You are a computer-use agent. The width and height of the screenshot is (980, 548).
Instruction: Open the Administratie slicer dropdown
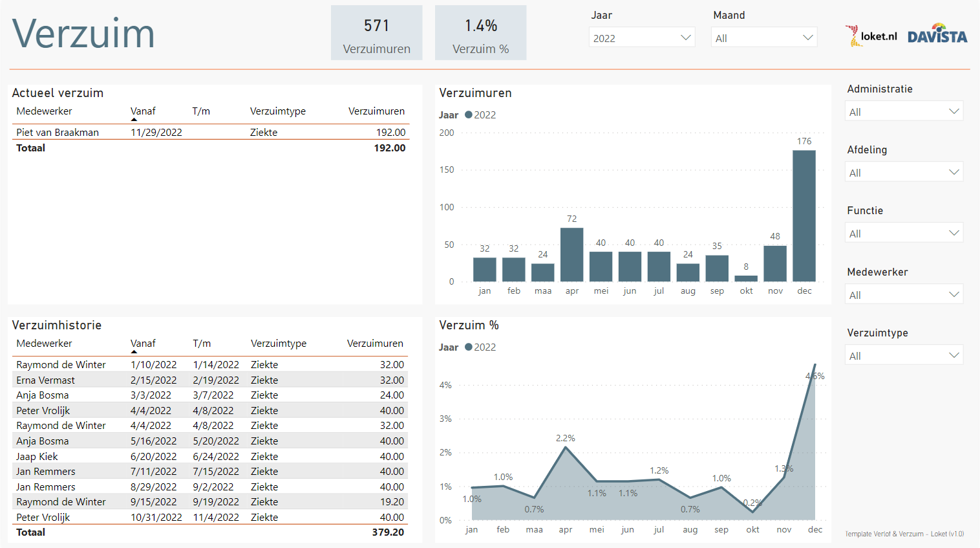(x=953, y=111)
